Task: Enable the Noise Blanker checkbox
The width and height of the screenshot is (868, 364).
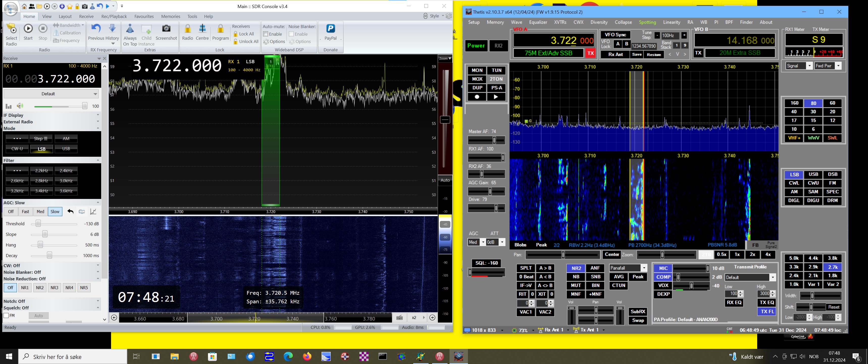Action: coord(291,34)
